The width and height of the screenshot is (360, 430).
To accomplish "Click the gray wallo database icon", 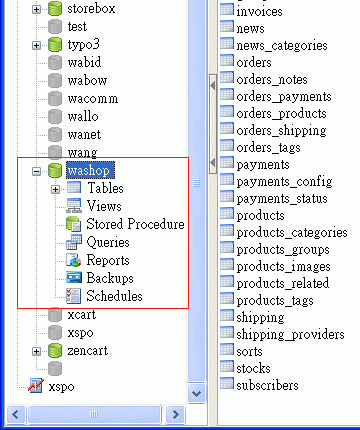I will pyautogui.click(x=55, y=117).
